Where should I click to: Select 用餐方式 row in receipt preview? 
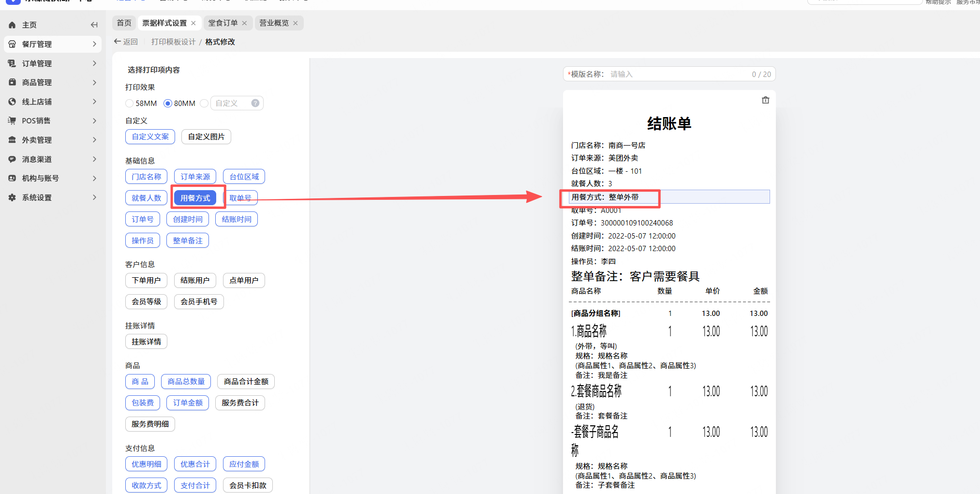pos(669,197)
